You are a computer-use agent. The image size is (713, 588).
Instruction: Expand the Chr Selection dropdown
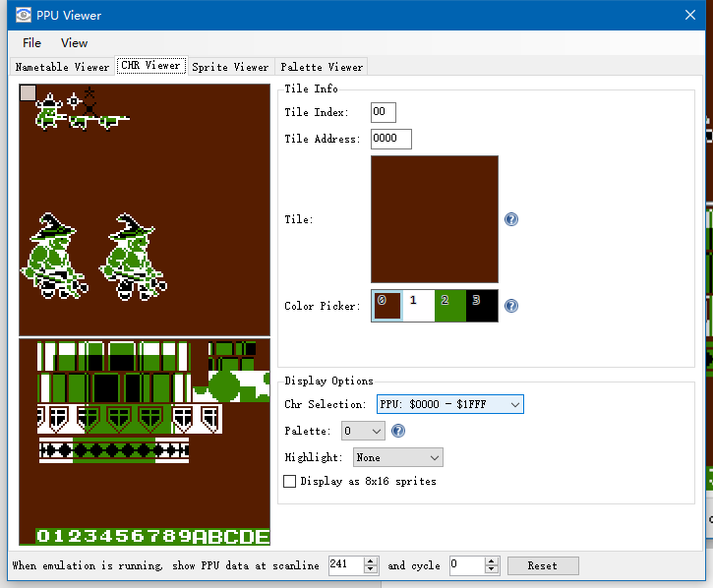(x=449, y=404)
